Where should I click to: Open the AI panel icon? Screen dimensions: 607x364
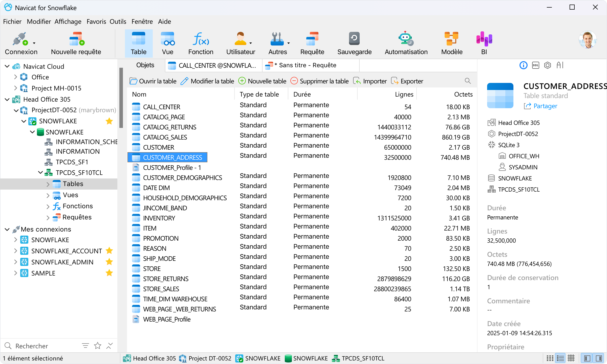560,65
